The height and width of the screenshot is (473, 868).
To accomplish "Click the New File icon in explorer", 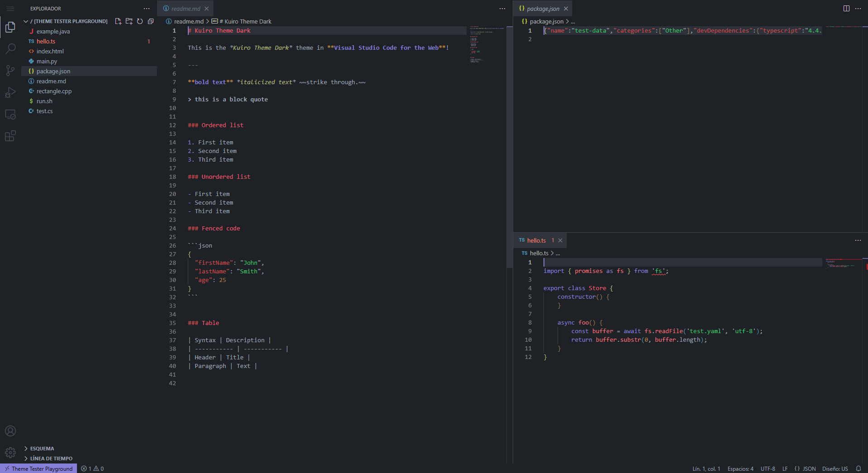I will pyautogui.click(x=118, y=21).
